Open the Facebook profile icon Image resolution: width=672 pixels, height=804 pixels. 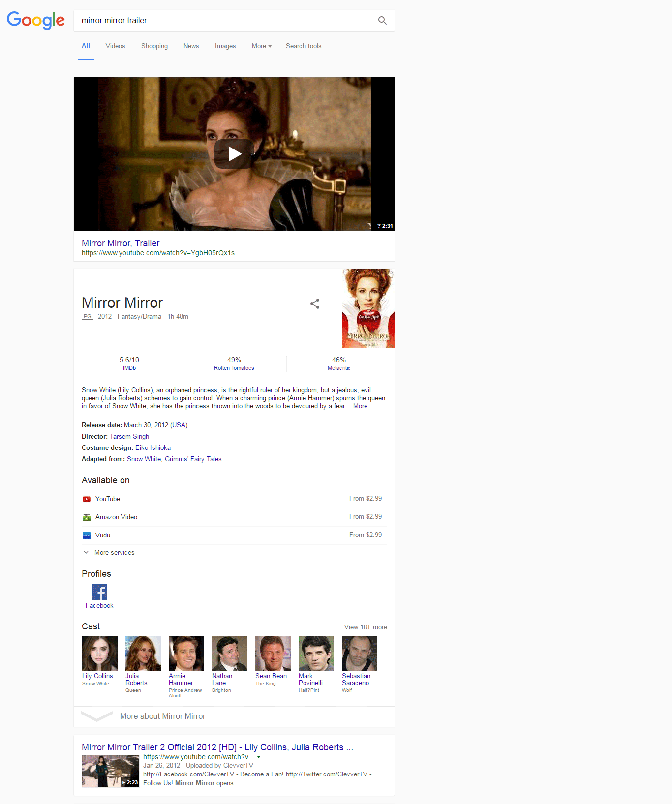[99, 592]
